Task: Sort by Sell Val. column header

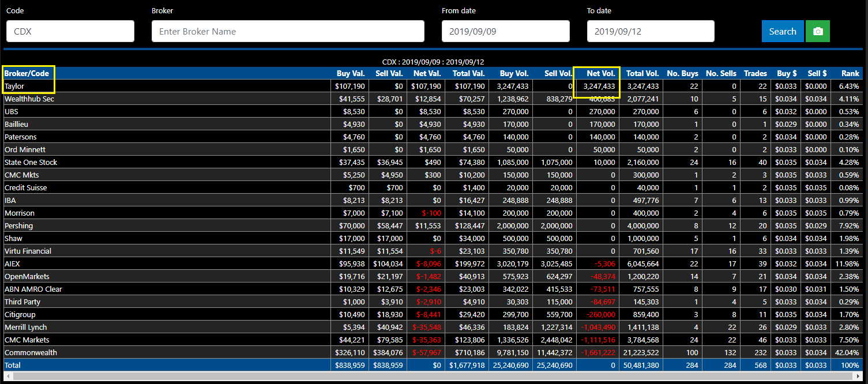Action: 389,73
